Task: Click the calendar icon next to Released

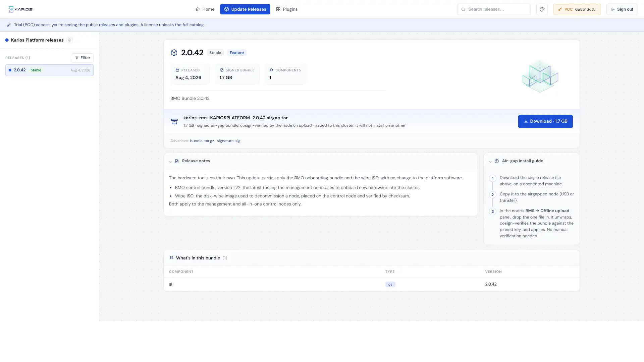Action: pos(177,70)
